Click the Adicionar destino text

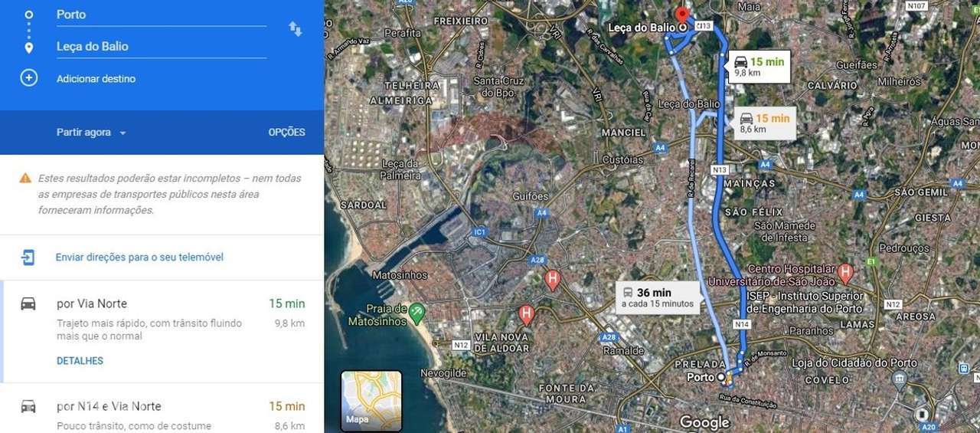click(96, 79)
